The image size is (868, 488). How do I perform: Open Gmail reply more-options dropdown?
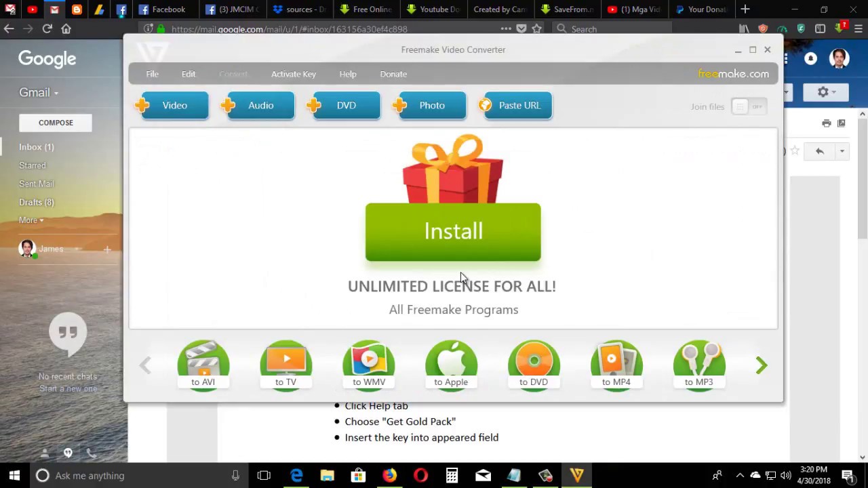point(842,151)
